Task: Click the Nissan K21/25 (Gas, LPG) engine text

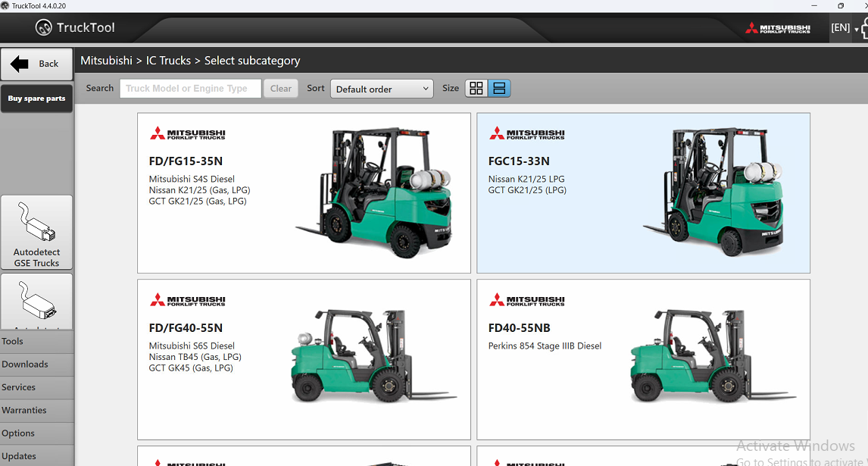Action: click(x=199, y=190)
